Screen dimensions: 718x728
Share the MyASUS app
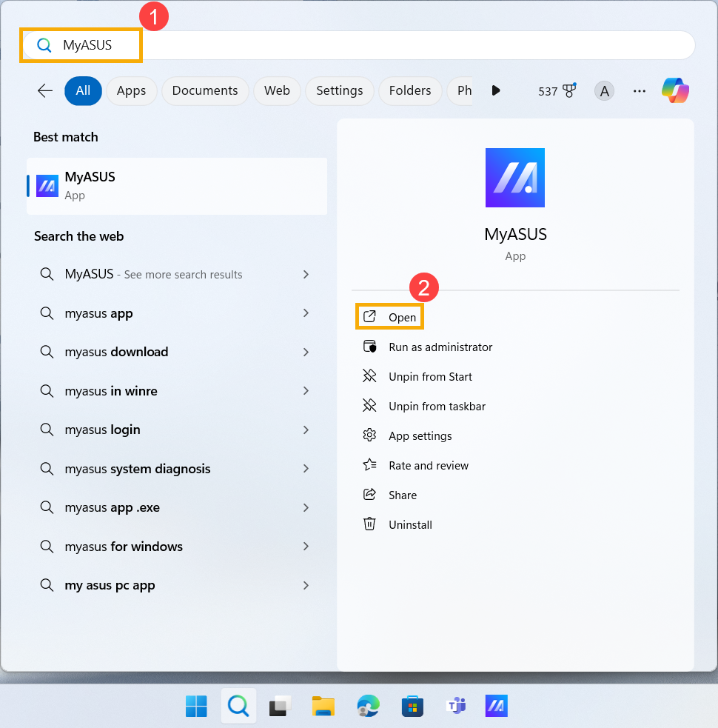389,495
